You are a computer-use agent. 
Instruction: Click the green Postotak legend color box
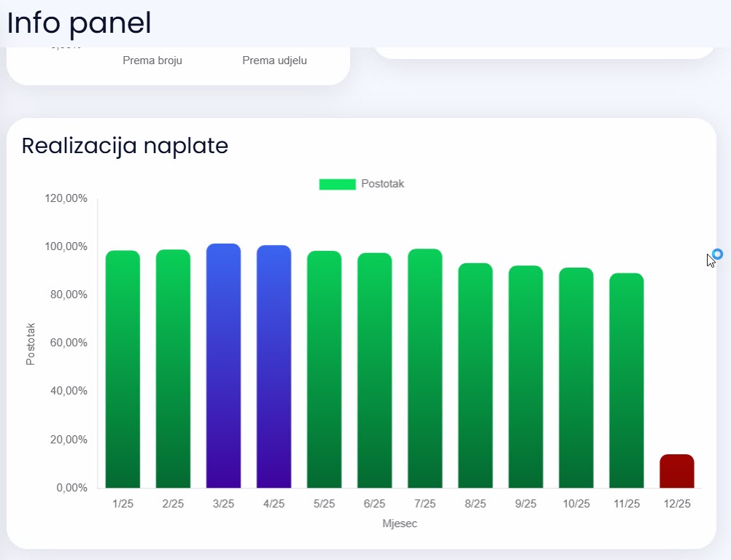tap(337, 184)
